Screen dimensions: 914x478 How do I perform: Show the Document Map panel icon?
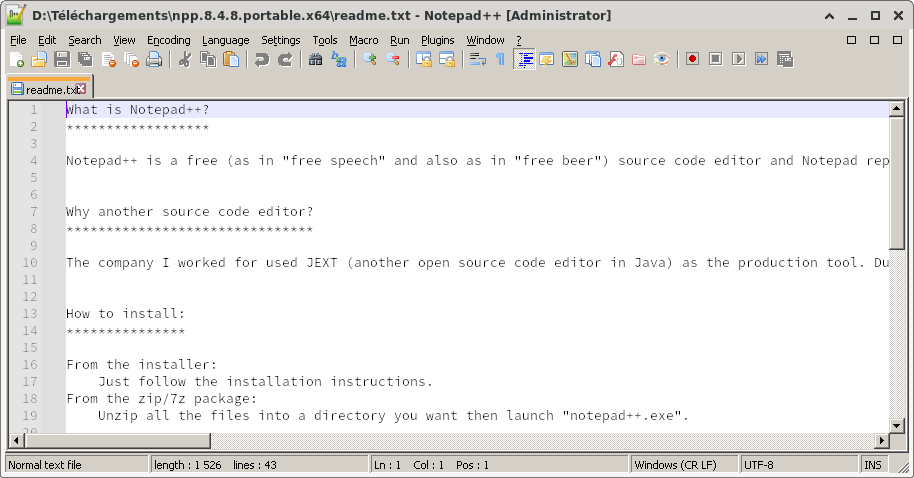(x=570, y=59)
